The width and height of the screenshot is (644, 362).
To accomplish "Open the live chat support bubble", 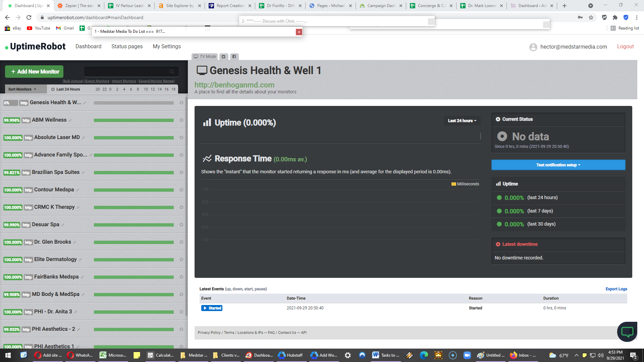I will point(627,332).
